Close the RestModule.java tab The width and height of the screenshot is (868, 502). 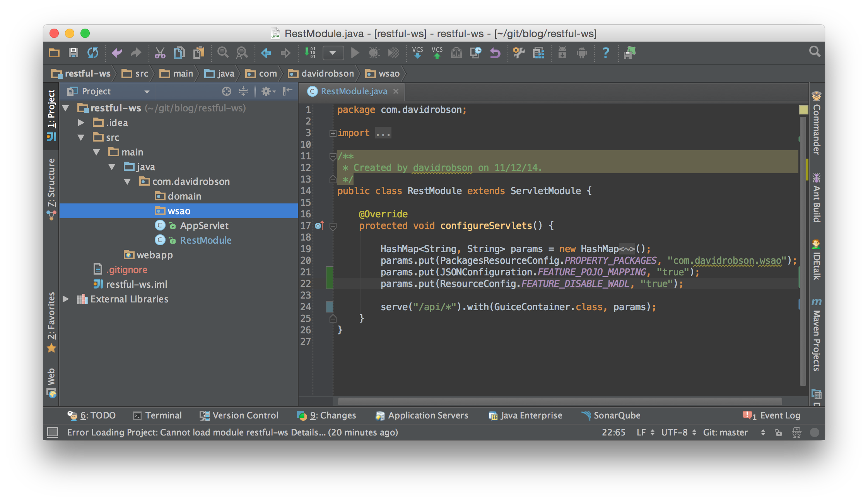pyautogui.click(x=396, y=91)
